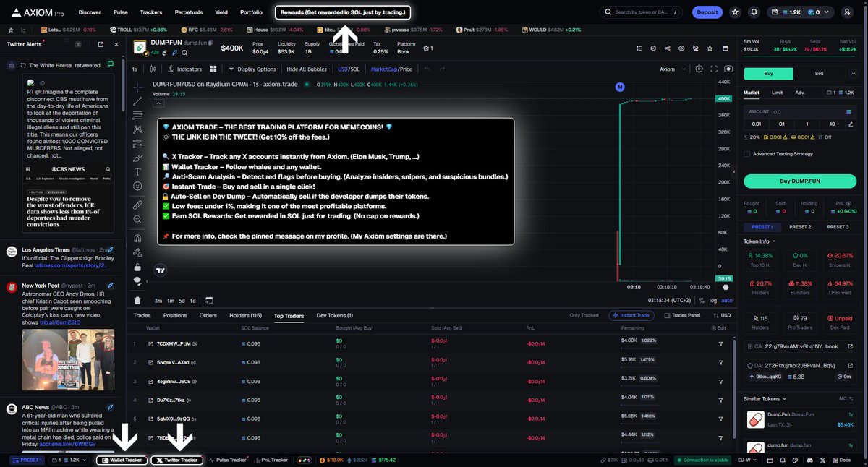Screen dimensions: 868x467
Task: Click the Deposit button
Action: click(x=707, y=12)
